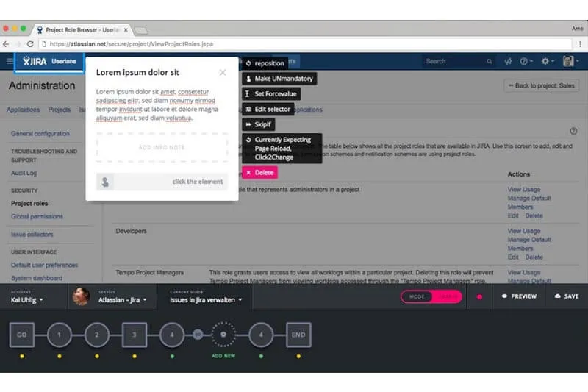Switch to the Projects admin tab
This screenshot has height=392, width=588.
tap(60, 110)
